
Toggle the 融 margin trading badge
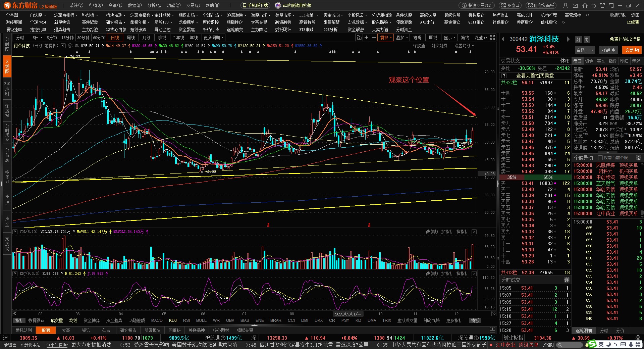click(x=578, y=40)
